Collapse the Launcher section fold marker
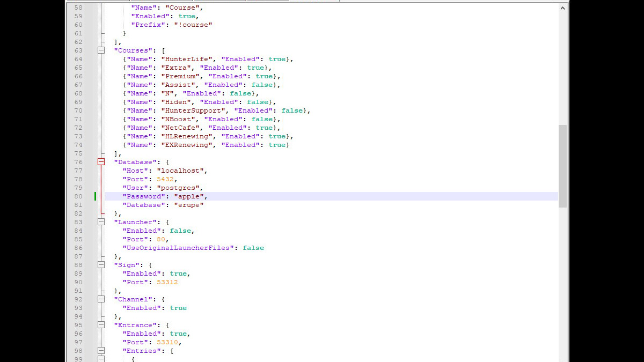 [x=101, y=222]
